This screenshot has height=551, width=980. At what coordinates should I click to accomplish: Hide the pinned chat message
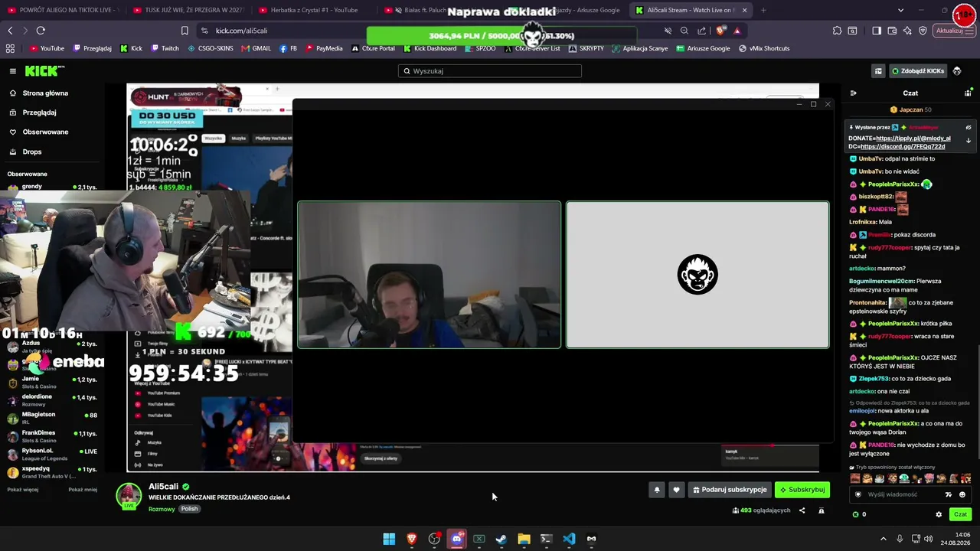coord(969,128)
